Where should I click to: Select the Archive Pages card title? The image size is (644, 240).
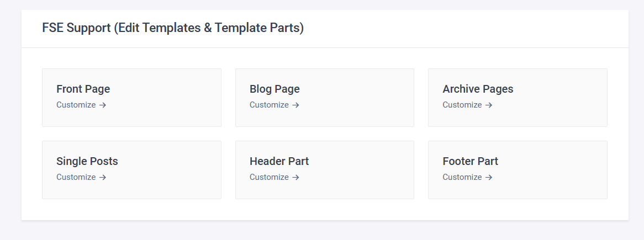click(478, 89)
